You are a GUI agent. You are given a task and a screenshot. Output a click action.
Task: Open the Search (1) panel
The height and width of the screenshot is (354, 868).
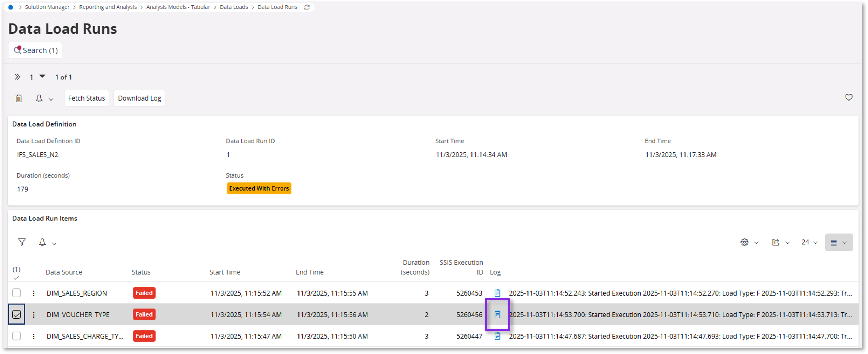pos(35,51)
